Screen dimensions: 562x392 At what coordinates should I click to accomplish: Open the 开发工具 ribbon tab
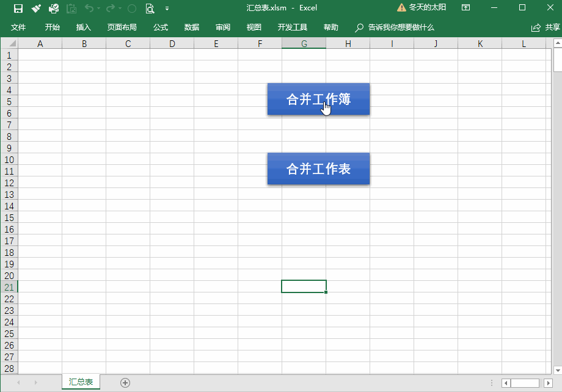coord(293,27)
